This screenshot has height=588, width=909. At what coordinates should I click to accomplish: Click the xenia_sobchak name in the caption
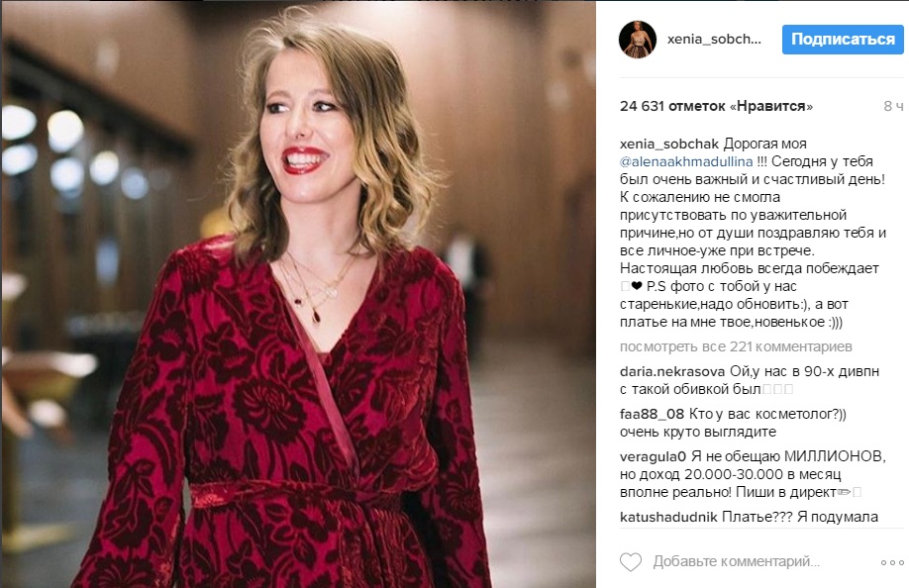coord(669,144)
